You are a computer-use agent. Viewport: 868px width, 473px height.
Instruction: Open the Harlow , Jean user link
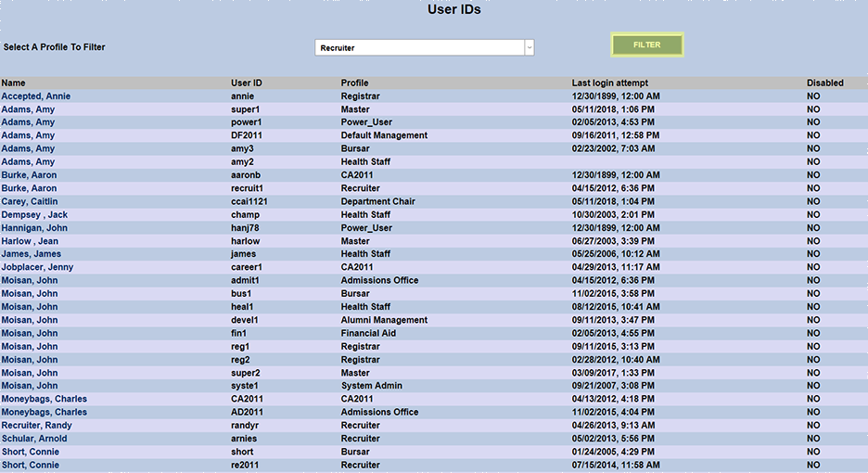tap(30, 241)
